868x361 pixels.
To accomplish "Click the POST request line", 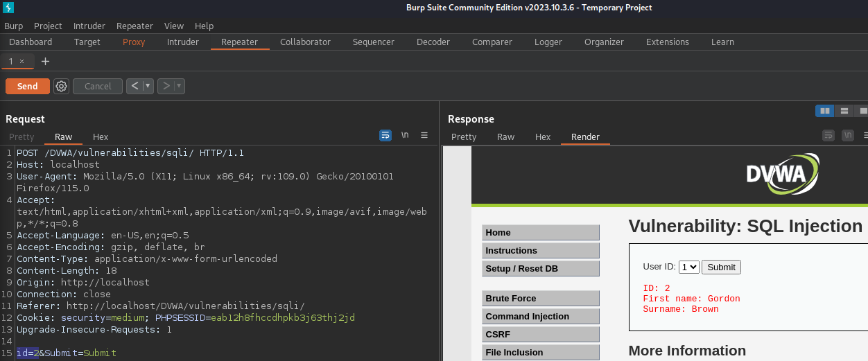I will [130, 152].
